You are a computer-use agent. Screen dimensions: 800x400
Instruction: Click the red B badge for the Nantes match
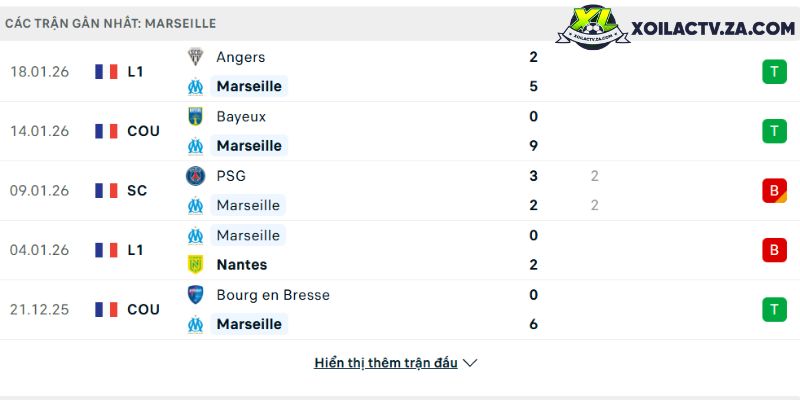pos(774,250)
